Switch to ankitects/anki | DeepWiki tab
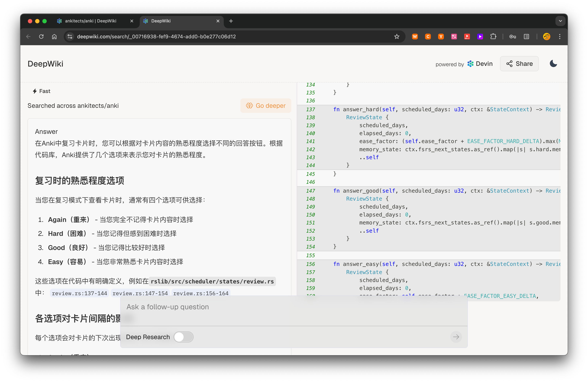The image size is (588, 382). coord(90,21)
